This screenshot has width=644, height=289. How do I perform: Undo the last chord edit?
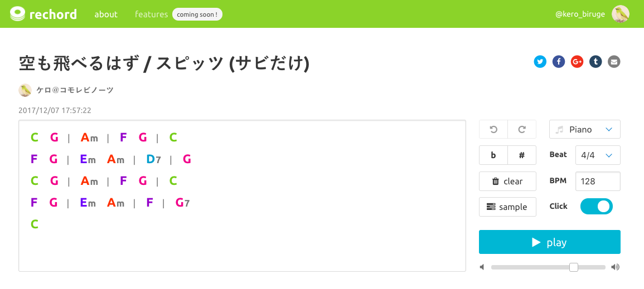[x=493, y=129]
